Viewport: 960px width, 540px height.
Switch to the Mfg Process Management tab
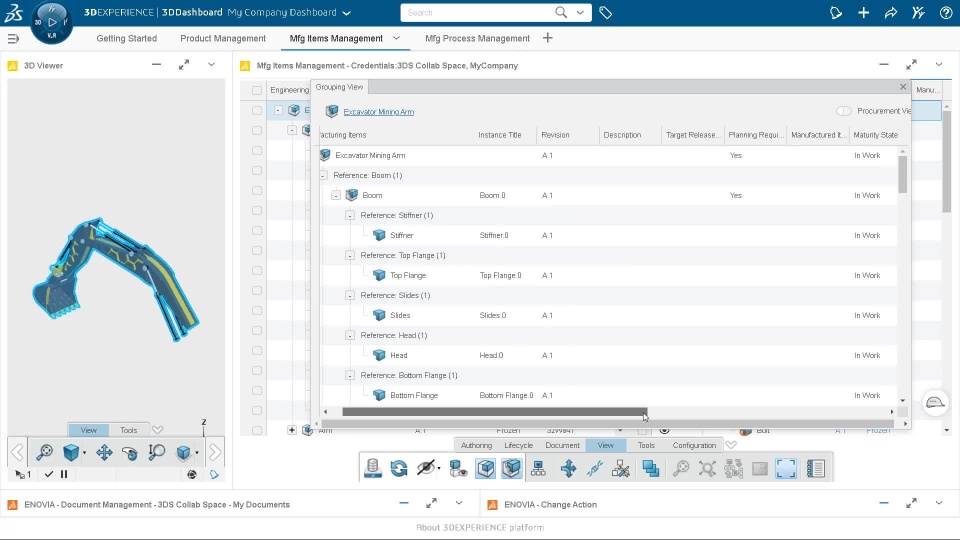click(478, 39)
